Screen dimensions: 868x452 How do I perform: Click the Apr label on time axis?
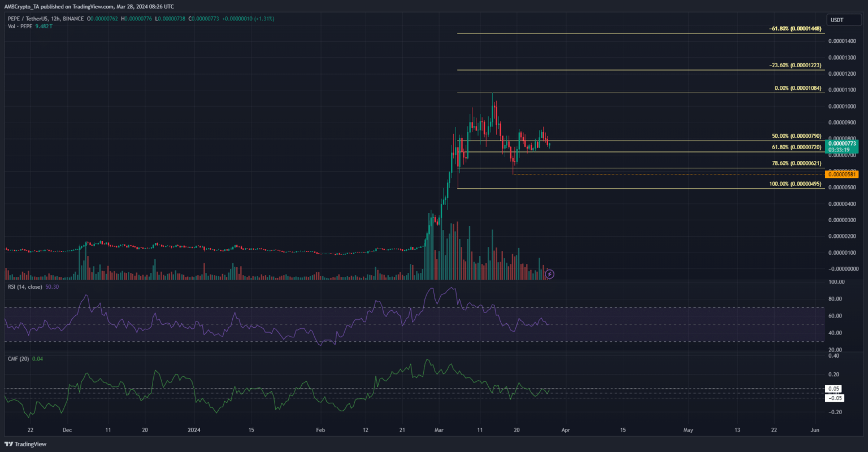click(566, 430)
